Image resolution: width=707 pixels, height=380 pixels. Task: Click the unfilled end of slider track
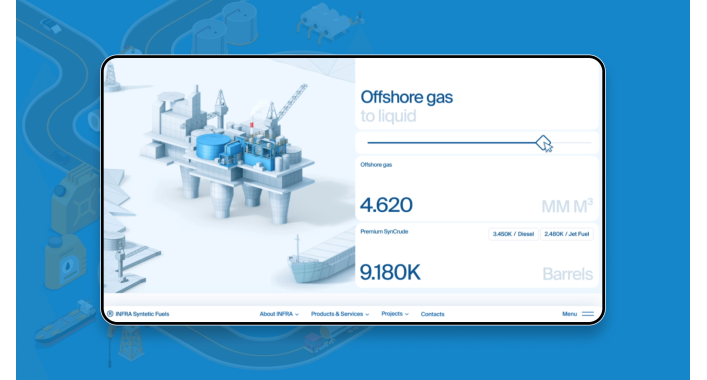572,143
